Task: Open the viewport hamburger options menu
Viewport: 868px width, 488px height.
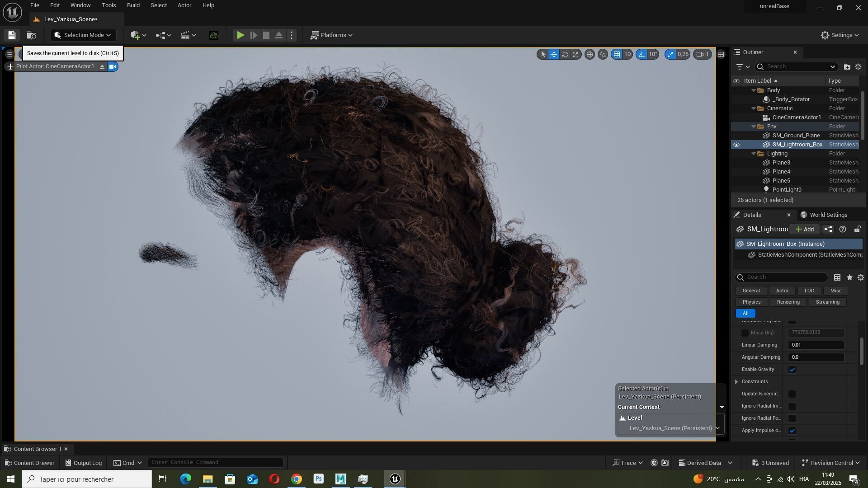Action: 9,55
